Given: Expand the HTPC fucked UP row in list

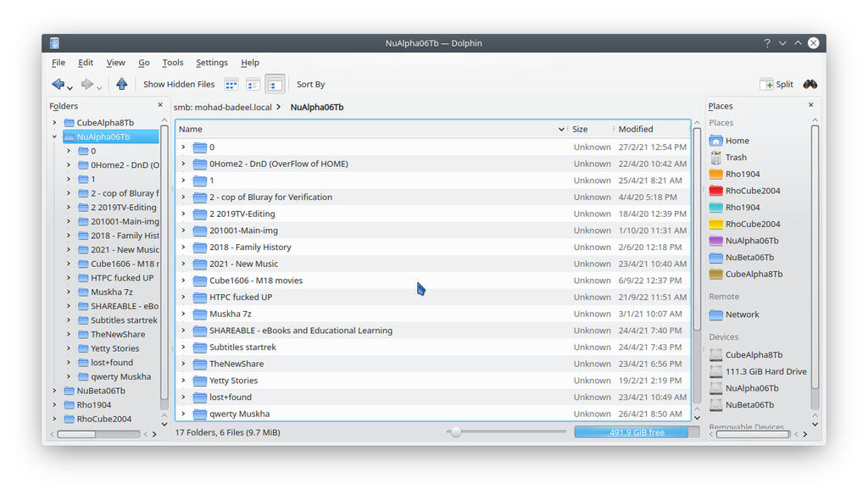Looking at the screenshot, I should tap(183, 297).
